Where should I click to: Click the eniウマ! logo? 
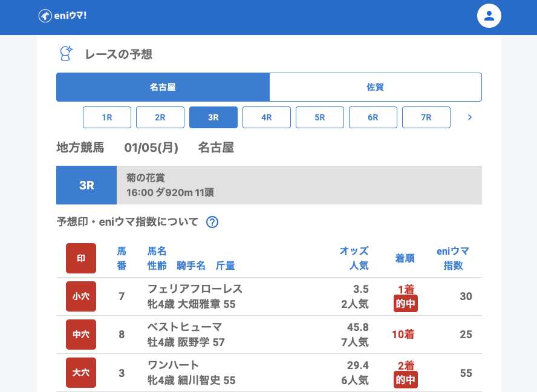coord(62,16)
